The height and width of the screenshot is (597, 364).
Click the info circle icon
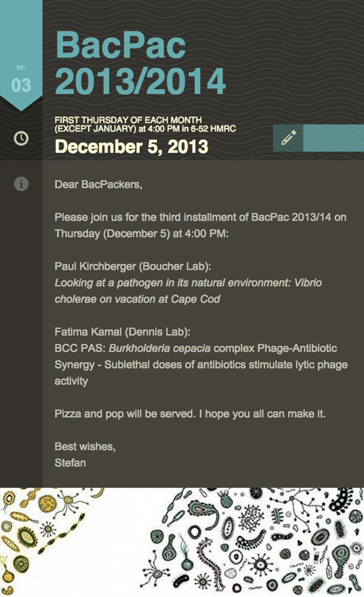21,184
